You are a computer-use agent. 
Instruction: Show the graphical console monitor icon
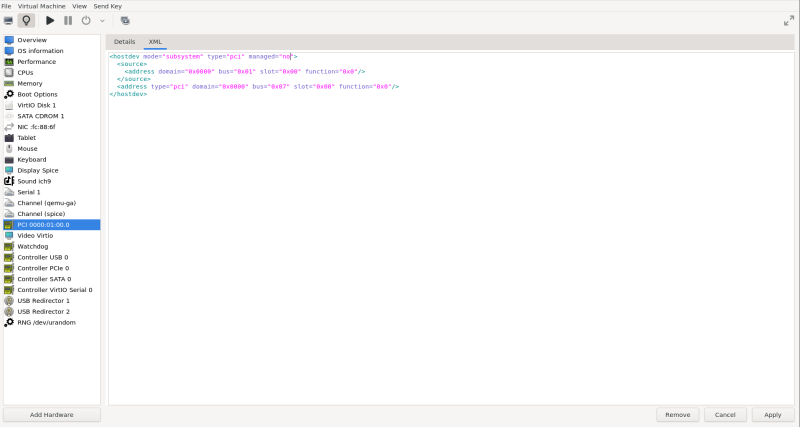[x=8, y=20]
